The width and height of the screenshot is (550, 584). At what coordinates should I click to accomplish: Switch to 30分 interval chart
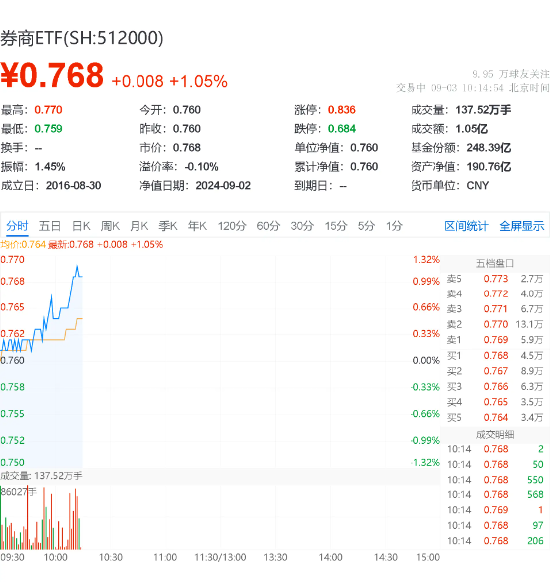pos(302,226)
